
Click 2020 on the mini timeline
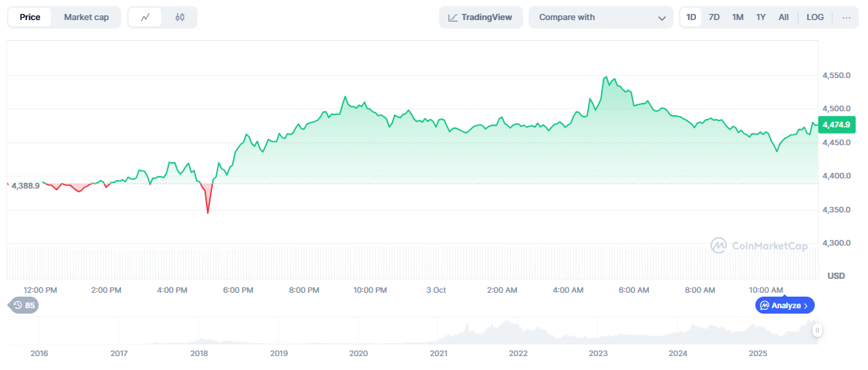[x=359, y=353]
